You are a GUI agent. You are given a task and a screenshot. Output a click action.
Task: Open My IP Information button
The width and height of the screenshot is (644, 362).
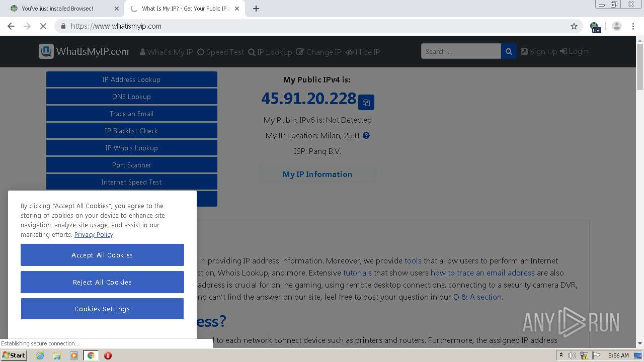(317, 174)
